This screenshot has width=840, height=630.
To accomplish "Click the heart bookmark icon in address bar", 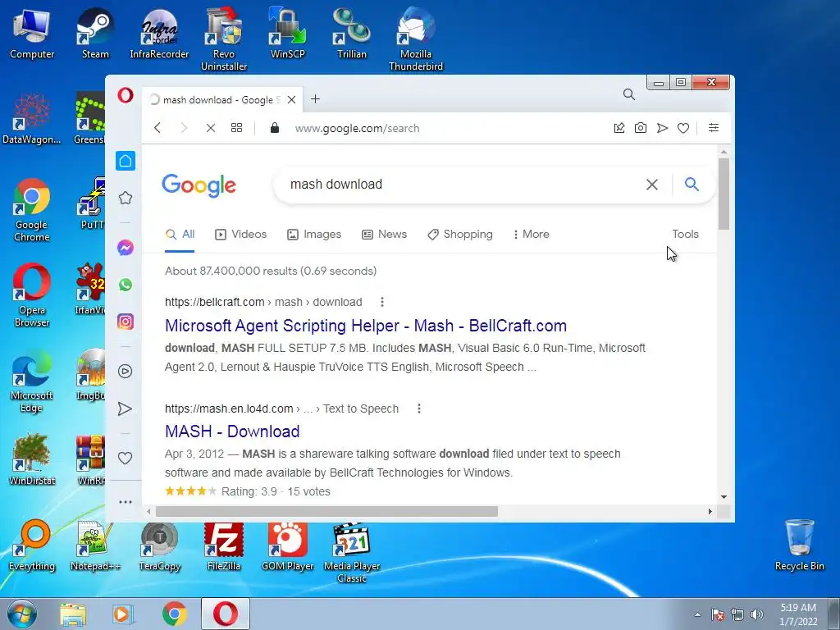I will 683,128.
